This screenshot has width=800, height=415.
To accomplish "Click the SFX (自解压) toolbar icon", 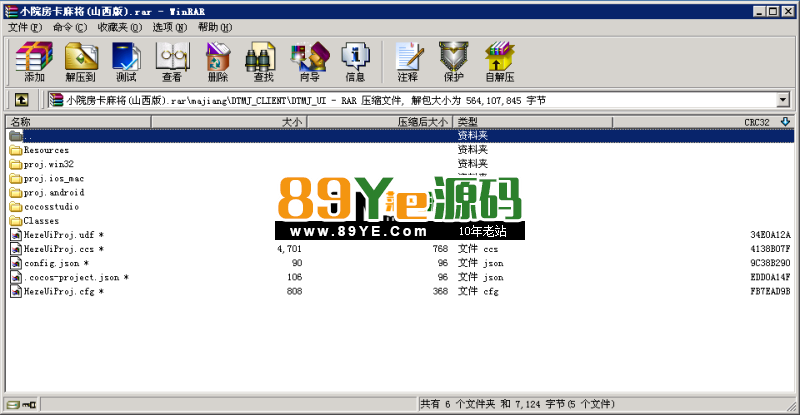I will (x=499, y=62).
